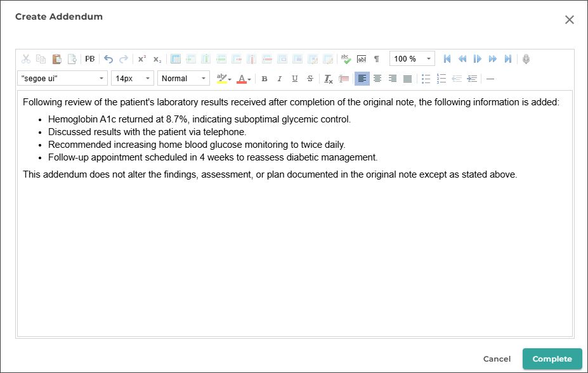Click the Cut scissors icon
The image size is (588, 373).
(x=26, y=59)
